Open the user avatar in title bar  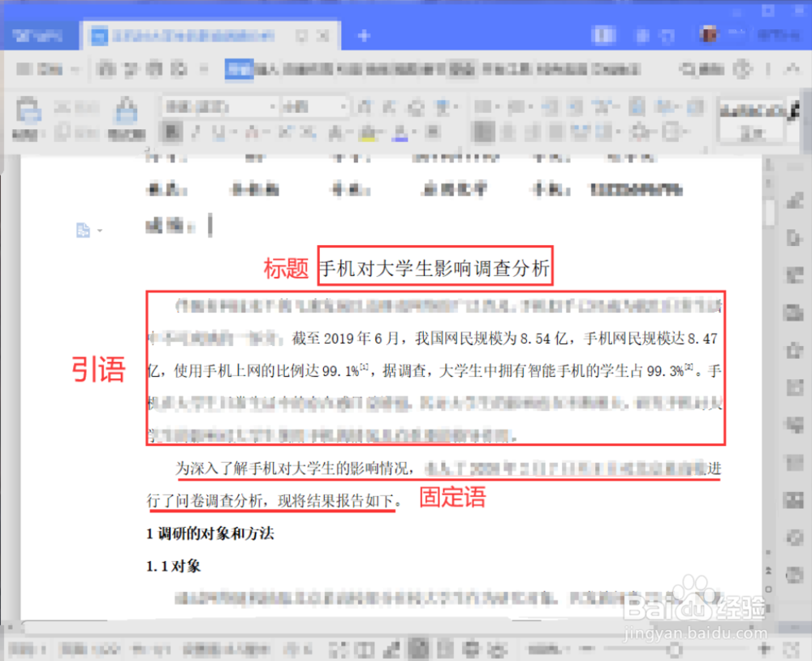tap(708, 35)
